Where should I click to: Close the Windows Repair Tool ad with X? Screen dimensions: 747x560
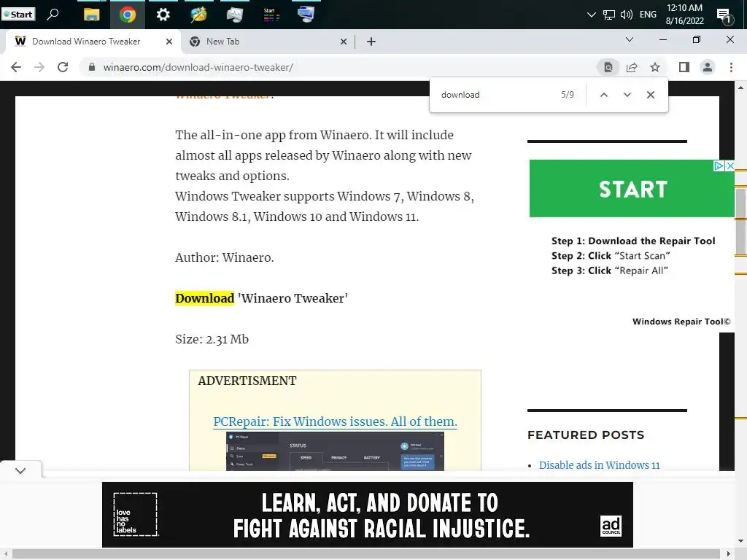click(x=729, y=166)
